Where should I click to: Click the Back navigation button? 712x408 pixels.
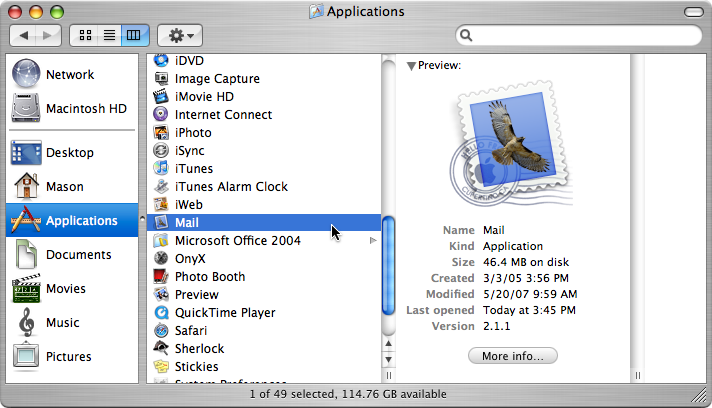click(x=23, y=35)
